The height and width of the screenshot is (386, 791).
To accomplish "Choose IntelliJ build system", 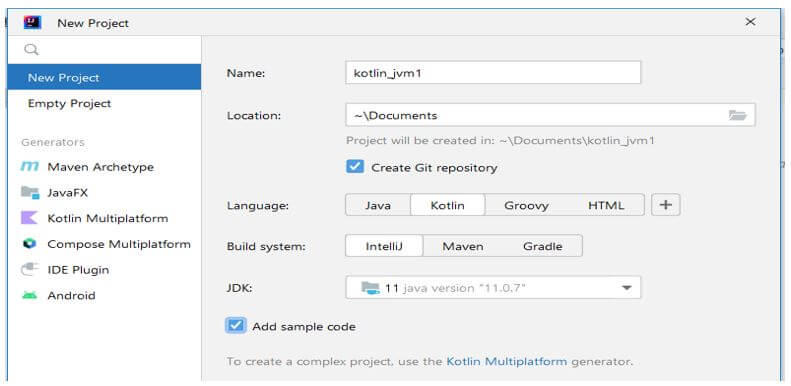I will 384,246.
